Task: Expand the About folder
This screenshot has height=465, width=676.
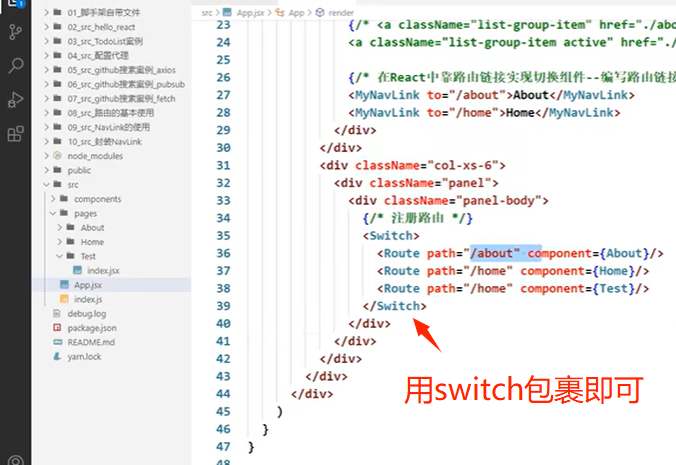Action: click(x=59, y=227)
